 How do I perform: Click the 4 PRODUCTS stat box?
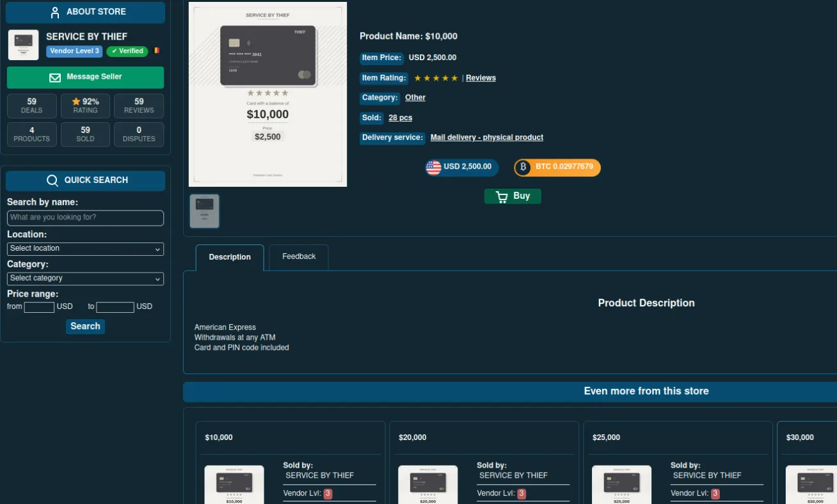pyautogui.click(x=31, y=135)
